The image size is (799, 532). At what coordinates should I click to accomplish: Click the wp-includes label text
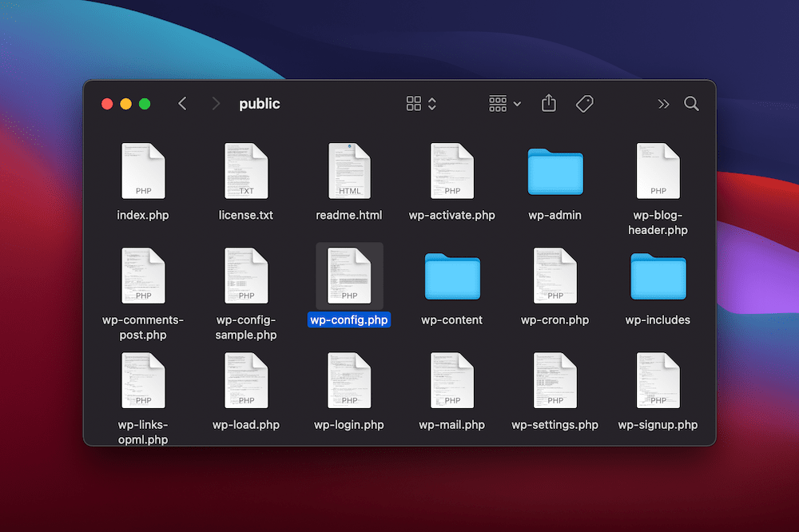pos(658,320)
